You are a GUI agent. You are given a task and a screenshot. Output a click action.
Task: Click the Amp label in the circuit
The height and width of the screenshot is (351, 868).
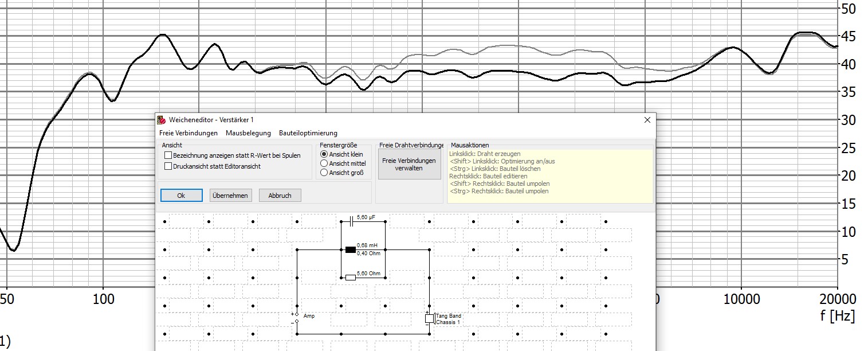pos(309,316)
